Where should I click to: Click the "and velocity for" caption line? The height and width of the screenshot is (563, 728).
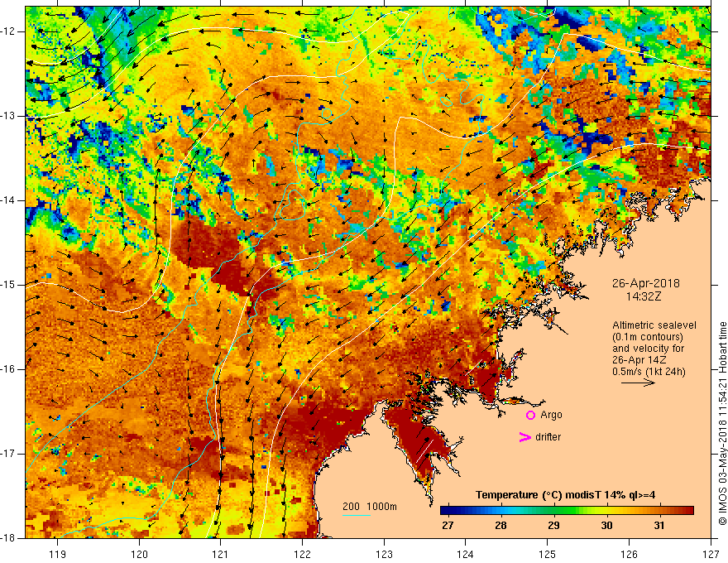648,349
